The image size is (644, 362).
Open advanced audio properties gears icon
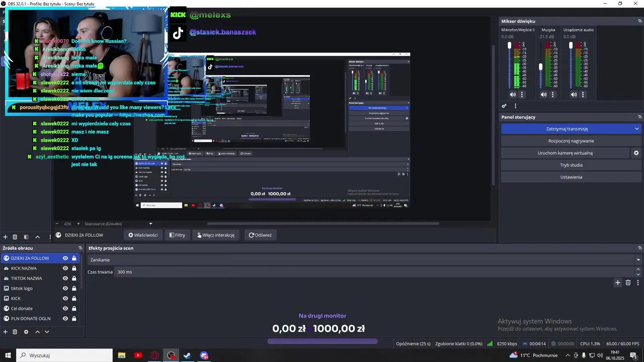pyautogui.click(x=504, y=106)
